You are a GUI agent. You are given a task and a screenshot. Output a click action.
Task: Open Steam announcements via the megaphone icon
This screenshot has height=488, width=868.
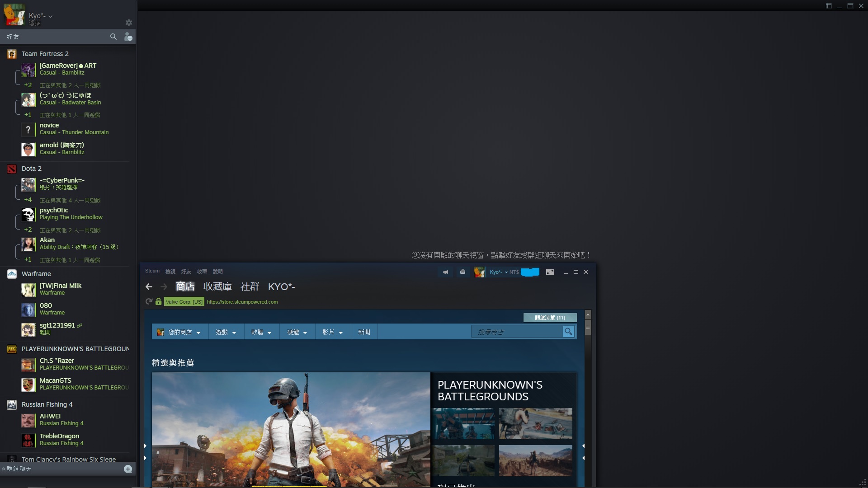pos(445,272)
